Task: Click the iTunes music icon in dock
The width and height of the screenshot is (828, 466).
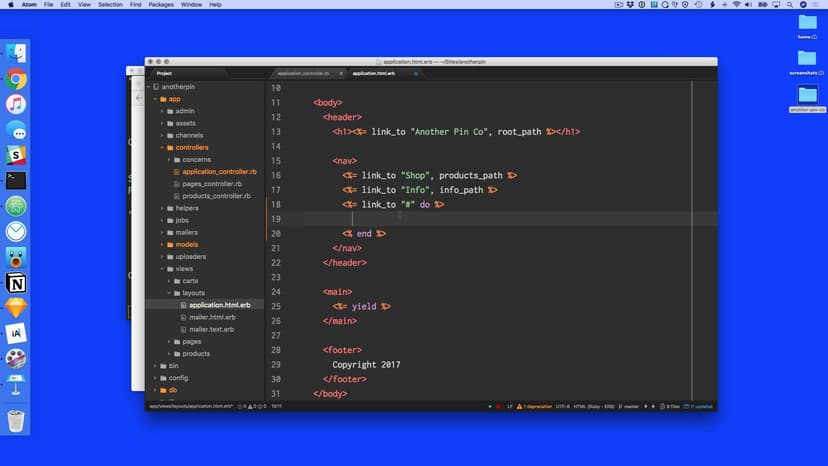Action: tap(16, 104)
